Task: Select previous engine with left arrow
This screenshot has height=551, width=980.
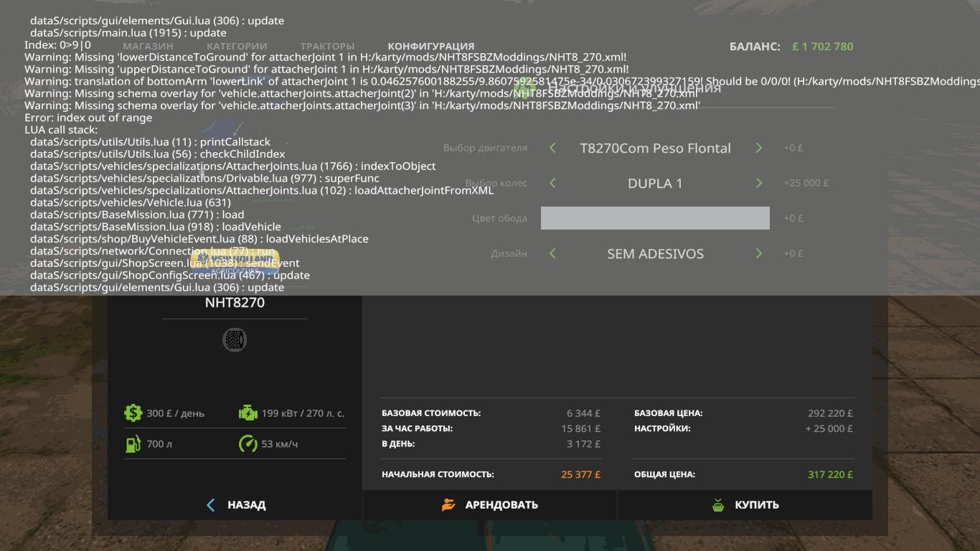Action: click(x=552, y=148)
